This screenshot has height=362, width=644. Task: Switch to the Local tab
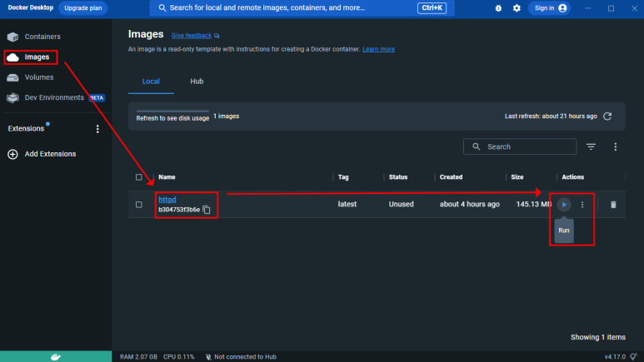(151, 82)
